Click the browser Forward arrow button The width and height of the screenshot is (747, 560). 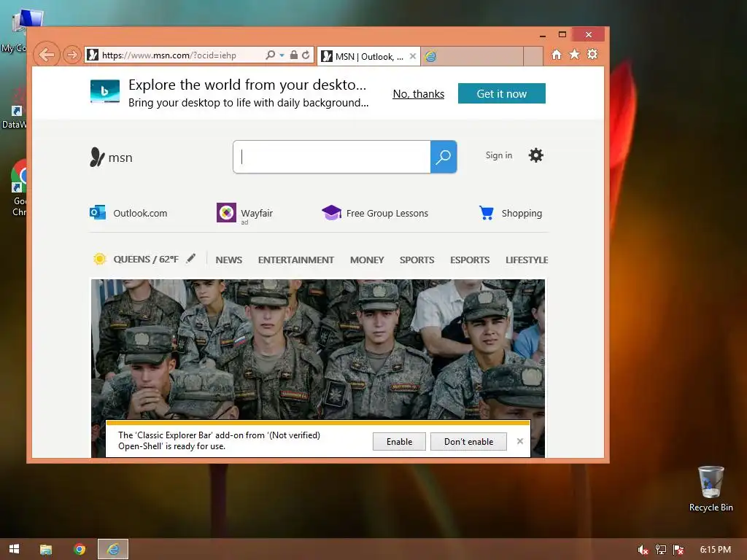click(x=72, y=55)
